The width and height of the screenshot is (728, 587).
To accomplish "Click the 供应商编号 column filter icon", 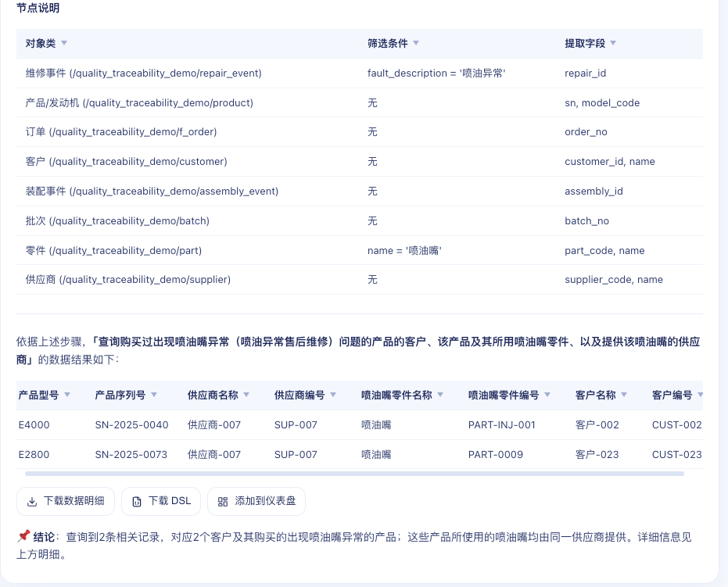I will [333, 395].
